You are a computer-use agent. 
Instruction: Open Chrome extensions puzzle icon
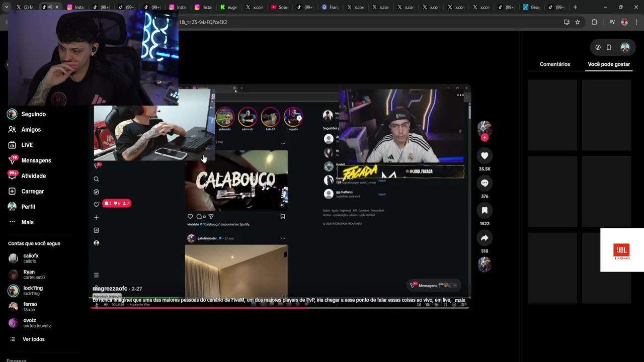pos(594,22)
